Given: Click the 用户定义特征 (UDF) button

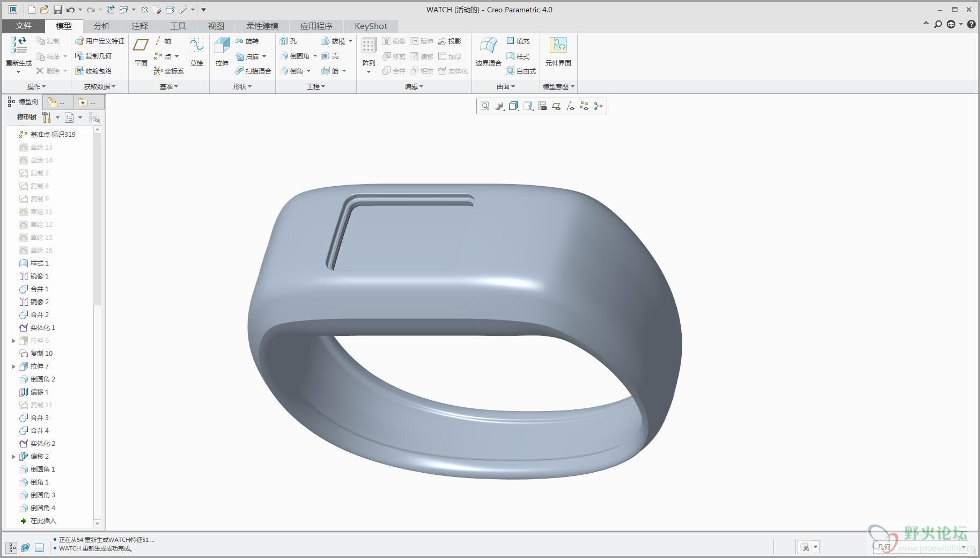Looking at the screenshot, I should click(x=100, y=41).
